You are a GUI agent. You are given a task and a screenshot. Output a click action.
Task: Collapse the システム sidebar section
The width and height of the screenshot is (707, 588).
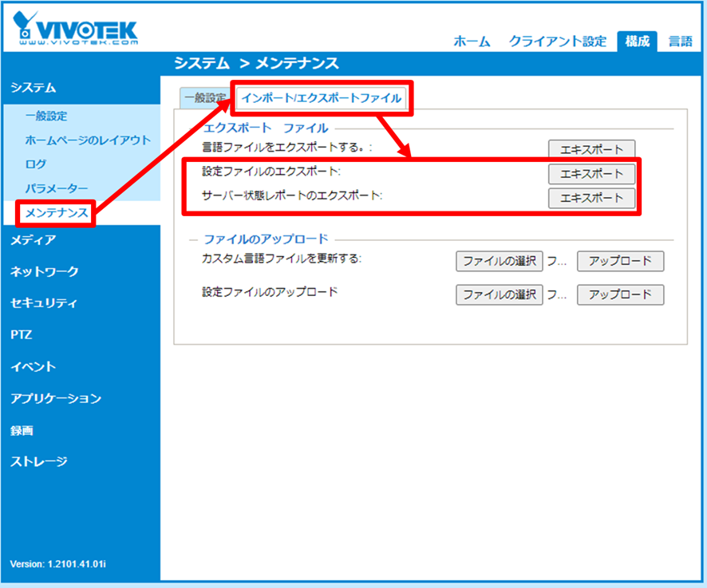(x=34, y=88)
